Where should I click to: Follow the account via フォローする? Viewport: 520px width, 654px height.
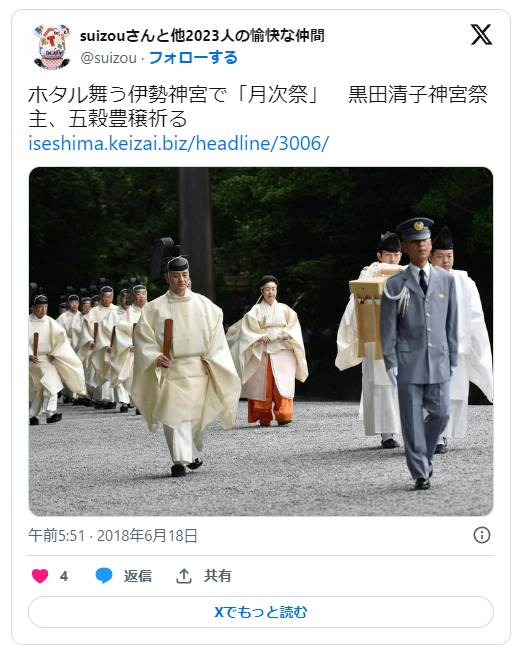[193, 58]
